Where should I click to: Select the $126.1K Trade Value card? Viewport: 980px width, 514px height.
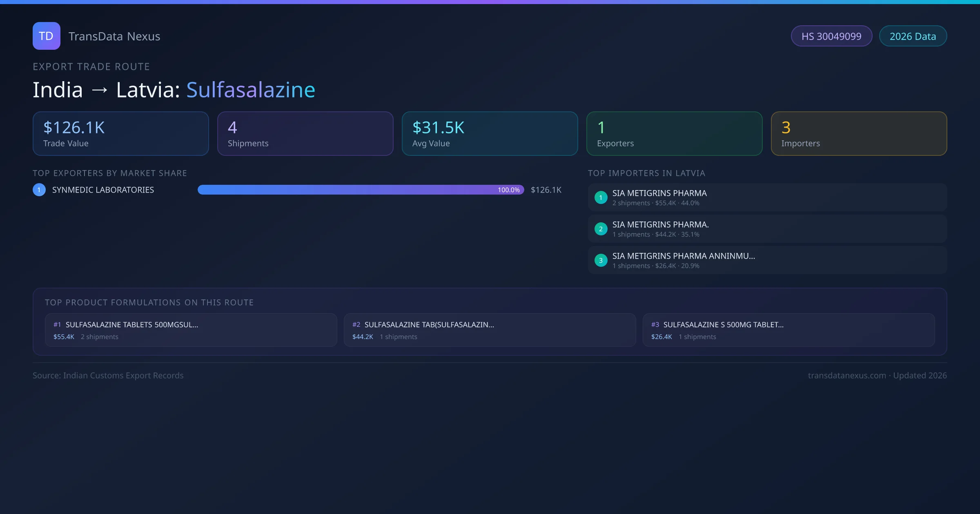[x=120, y=134]
